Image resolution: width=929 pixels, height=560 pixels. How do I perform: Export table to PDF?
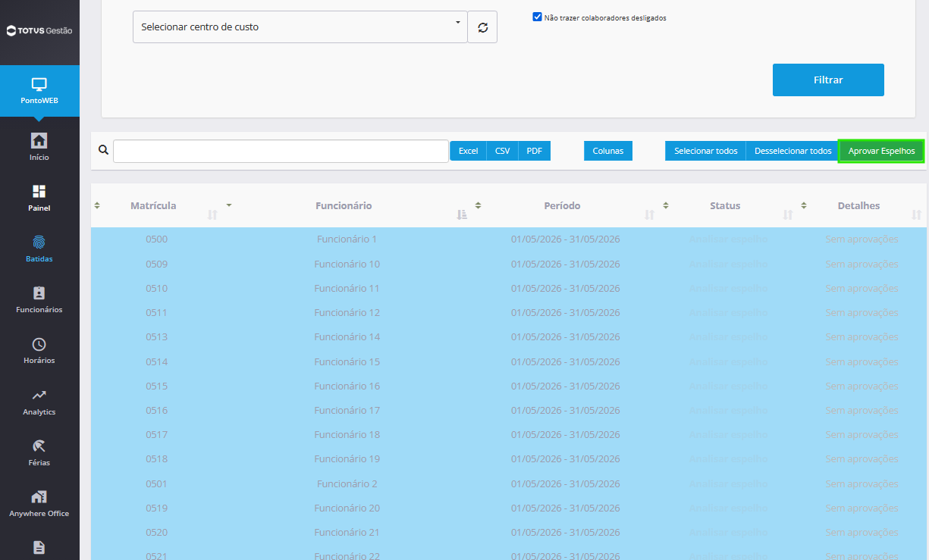(534, 151)
